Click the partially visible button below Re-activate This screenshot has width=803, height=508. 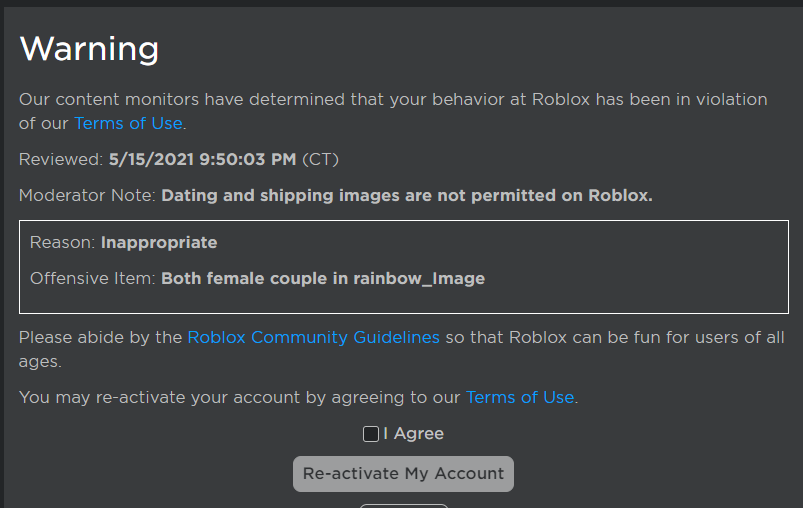pyautogui.click(x=403, y=505)
